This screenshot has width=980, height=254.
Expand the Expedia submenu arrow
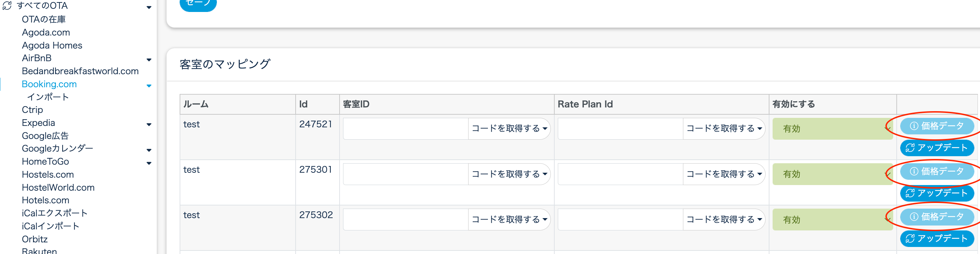coord(149,125)
